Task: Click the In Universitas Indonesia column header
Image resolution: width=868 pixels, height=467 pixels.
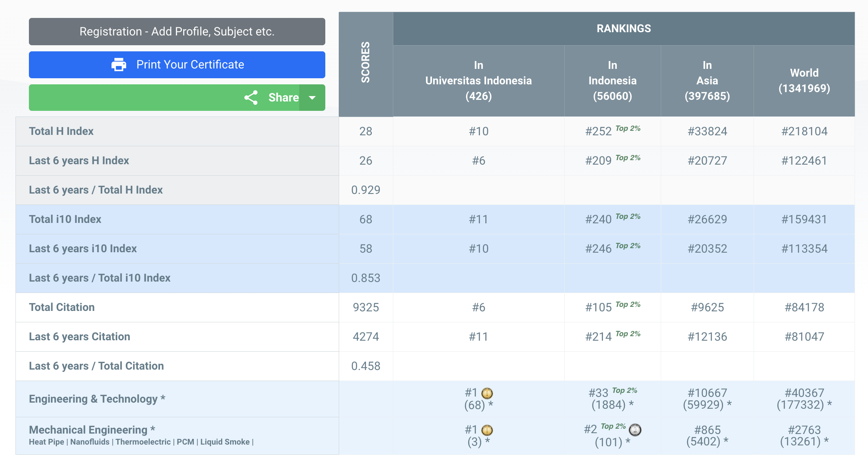Action: pos(478,81)
